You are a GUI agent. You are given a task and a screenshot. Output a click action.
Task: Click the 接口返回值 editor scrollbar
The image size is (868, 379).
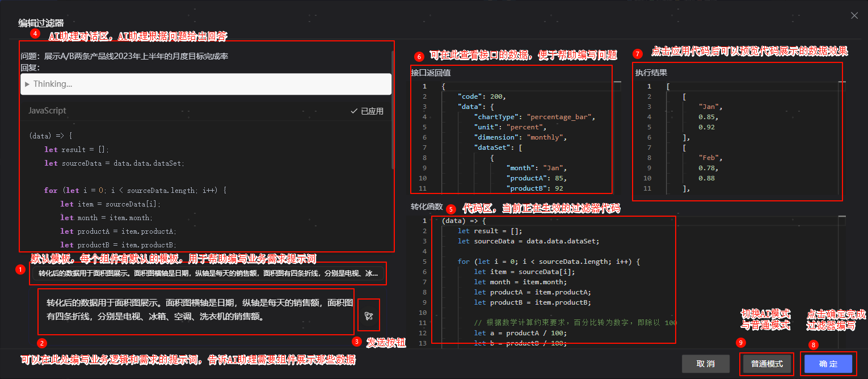pos(618,137)
